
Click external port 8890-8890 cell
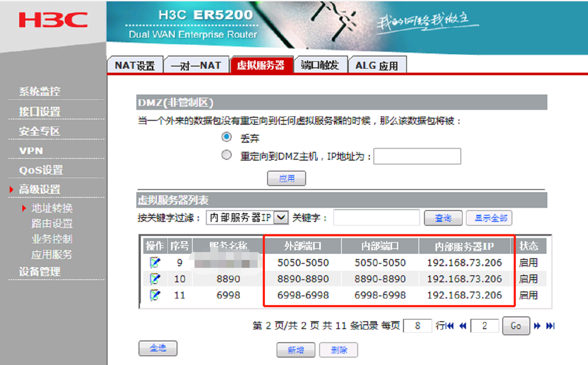303,279
